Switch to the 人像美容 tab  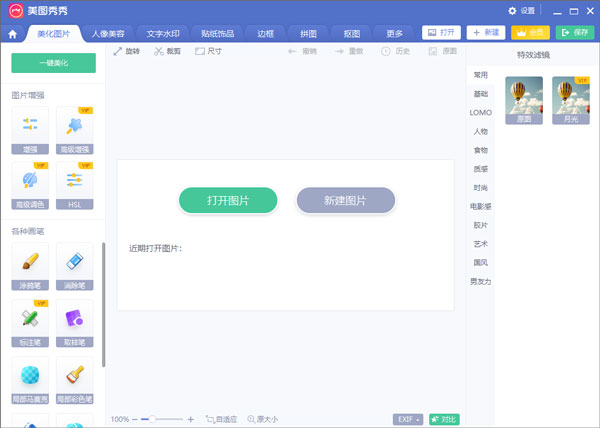click(108, 34)
